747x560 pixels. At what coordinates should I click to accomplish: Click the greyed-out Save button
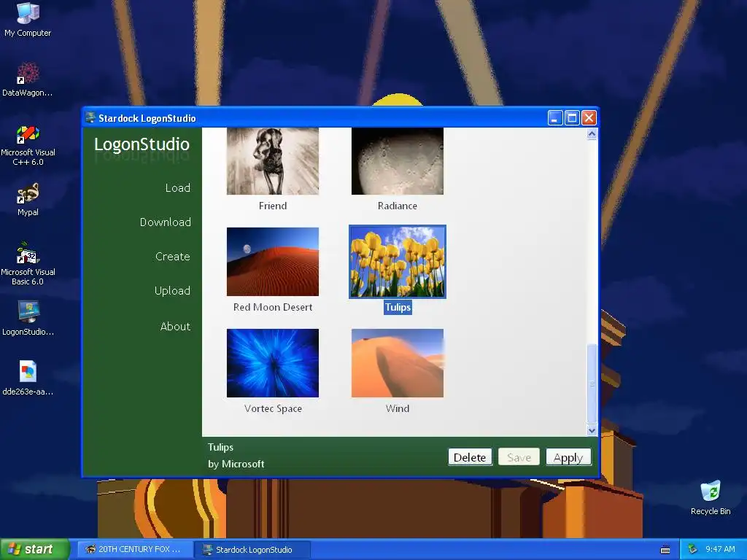tap(519, 457)
